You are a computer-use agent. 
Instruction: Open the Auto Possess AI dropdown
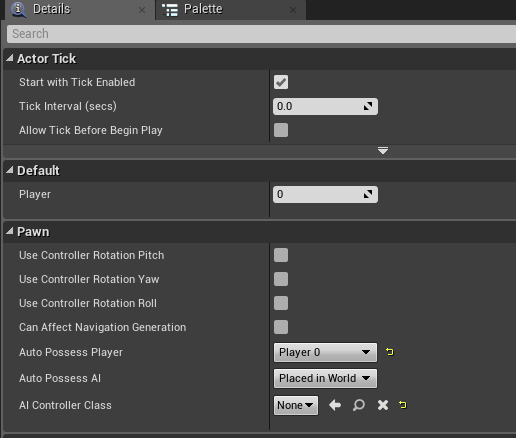[325, 378]
